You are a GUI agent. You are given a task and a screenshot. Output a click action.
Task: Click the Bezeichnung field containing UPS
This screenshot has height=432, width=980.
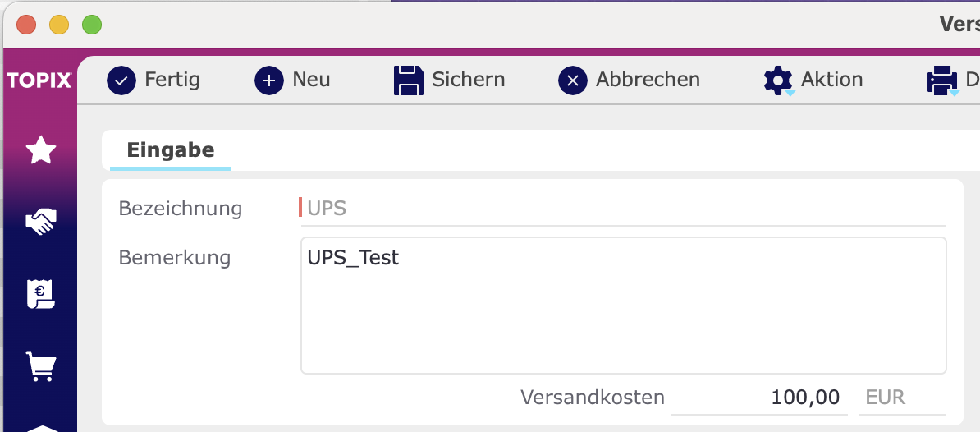623,208
